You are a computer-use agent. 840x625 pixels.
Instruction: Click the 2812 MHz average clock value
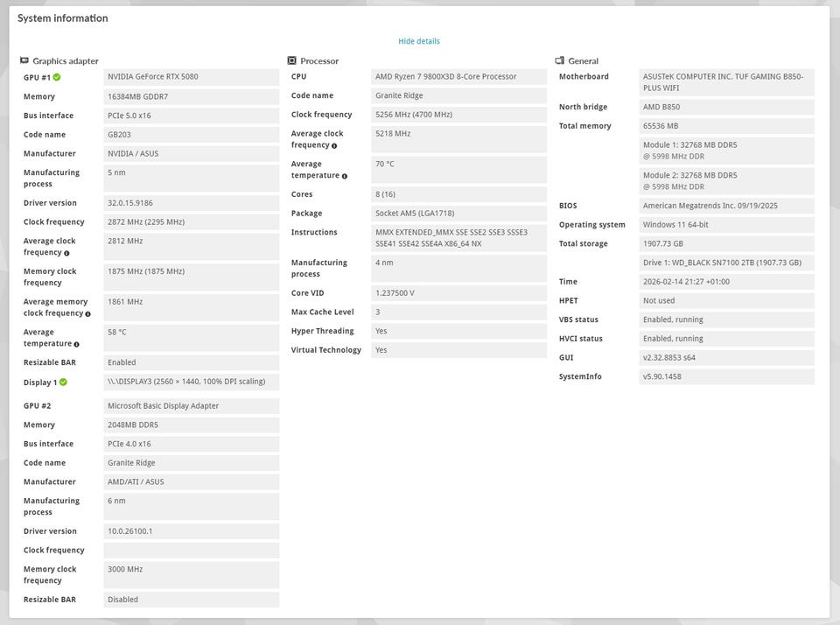point(192,247)
